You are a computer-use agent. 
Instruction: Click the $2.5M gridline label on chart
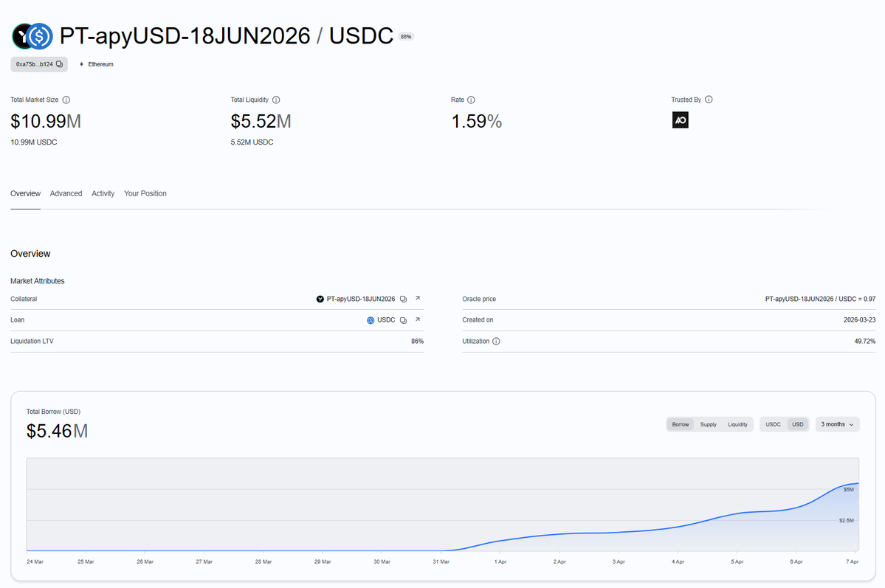tap(846, 520)
